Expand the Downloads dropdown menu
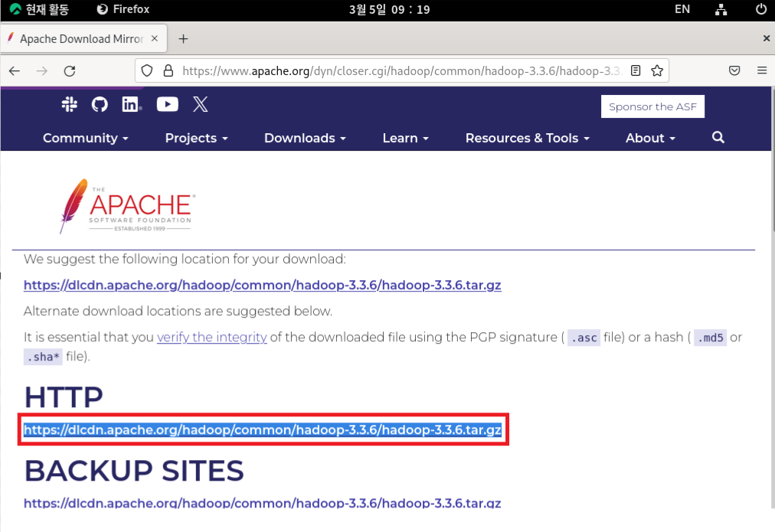Image resolution: width=775 pixels, height=532 pixels. pyautogui.click(x=305, y=138)
